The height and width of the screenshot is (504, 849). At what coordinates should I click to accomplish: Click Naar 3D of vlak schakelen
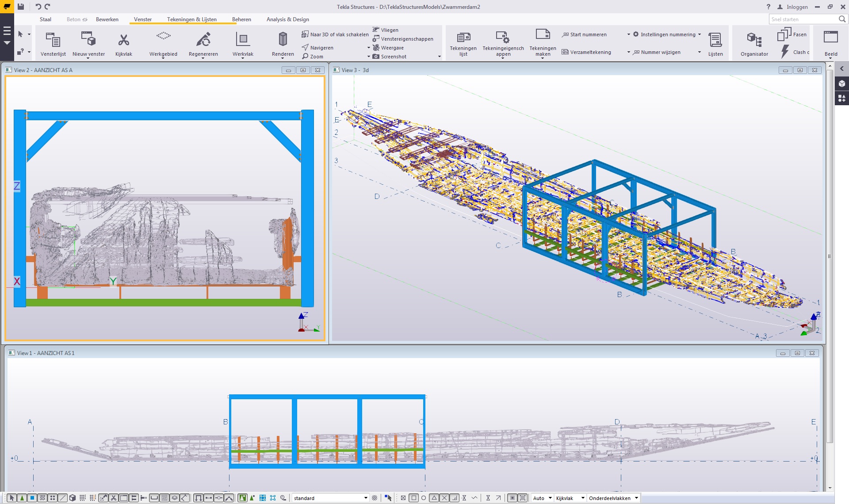click(x=335, y=34)
